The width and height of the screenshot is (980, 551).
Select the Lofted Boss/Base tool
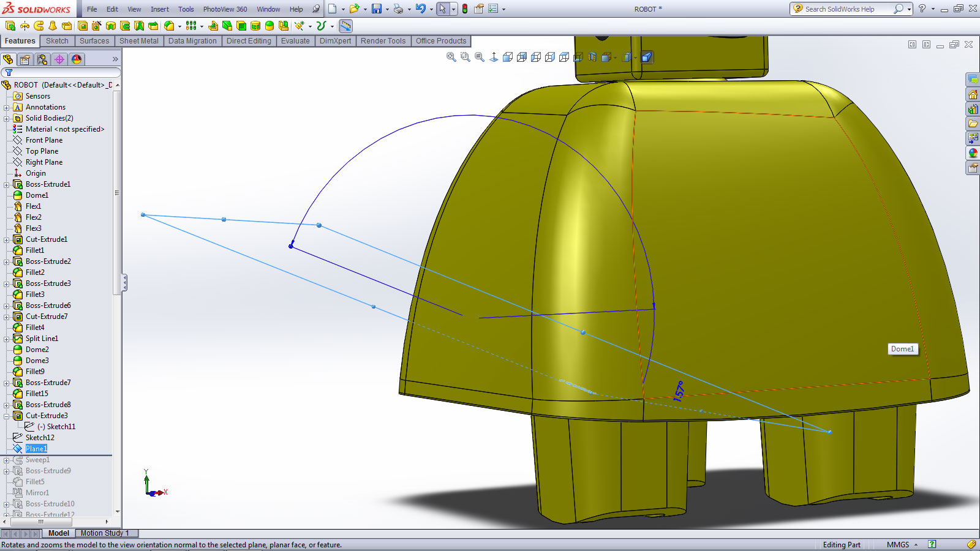[x=53, y=26]
